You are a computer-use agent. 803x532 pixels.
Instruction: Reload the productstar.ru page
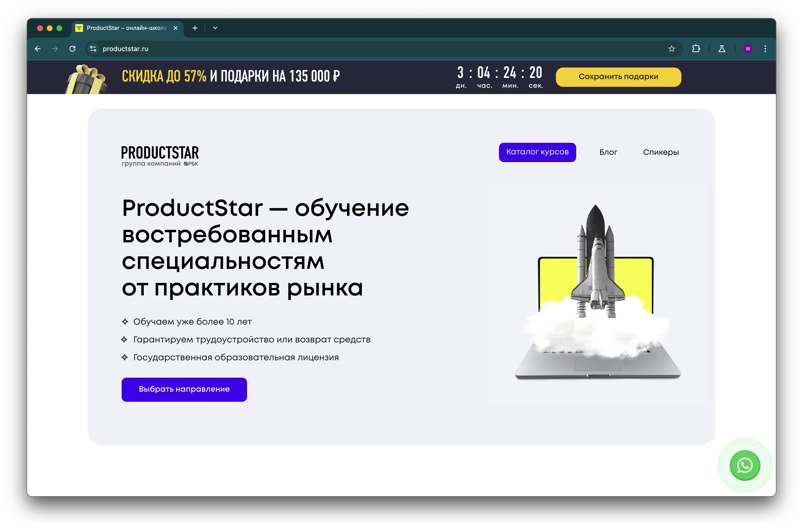pos(72,48)
